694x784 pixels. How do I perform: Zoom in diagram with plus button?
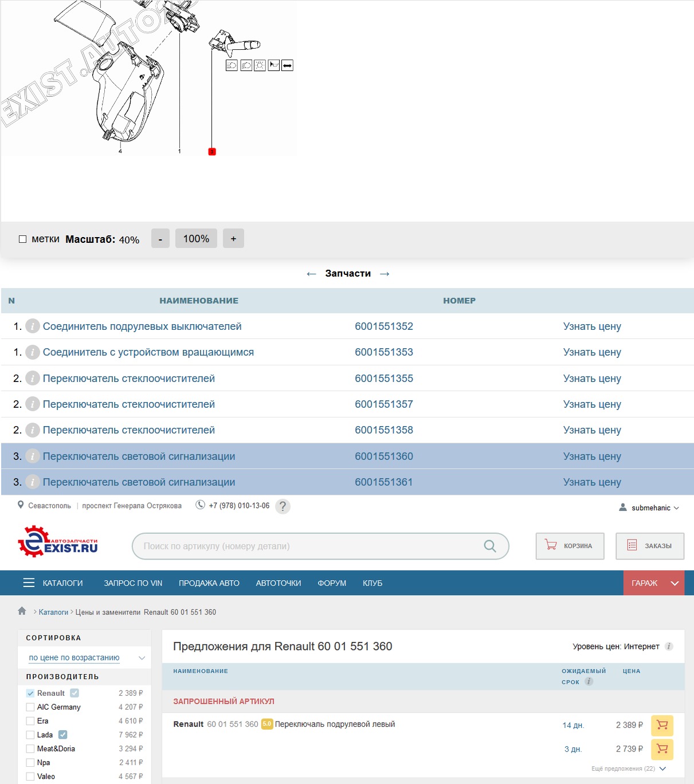pyautogui.click(x=233, y=239)
